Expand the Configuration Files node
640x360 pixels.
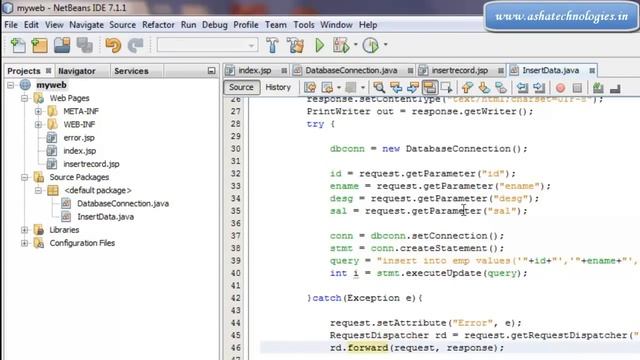point(24,243)
